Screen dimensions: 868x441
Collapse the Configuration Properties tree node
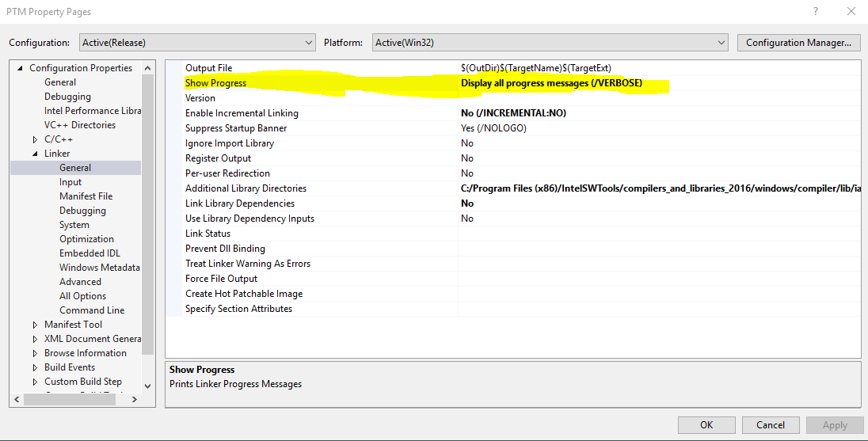pos(21,68)
